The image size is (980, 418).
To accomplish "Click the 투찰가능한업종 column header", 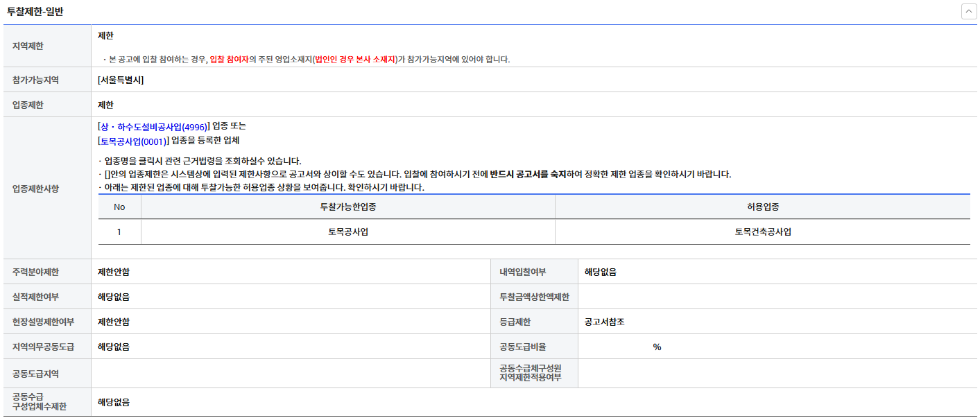I will point(348,207).
